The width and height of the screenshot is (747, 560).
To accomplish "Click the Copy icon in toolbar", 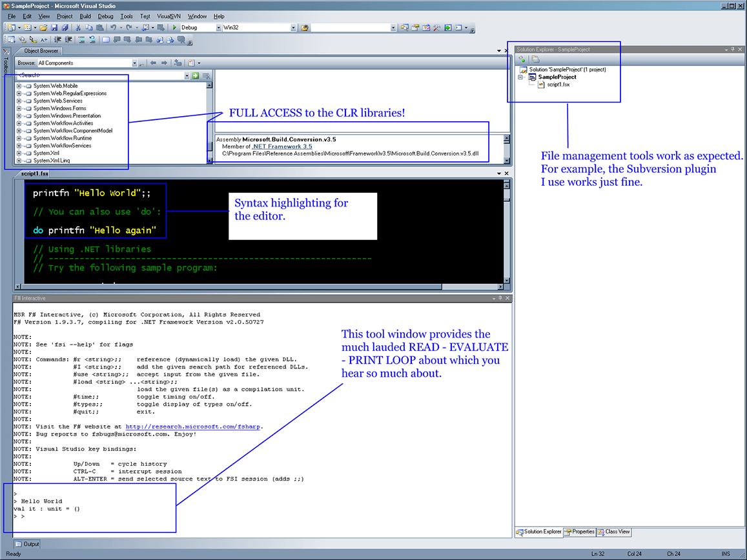I will [88, 28].
